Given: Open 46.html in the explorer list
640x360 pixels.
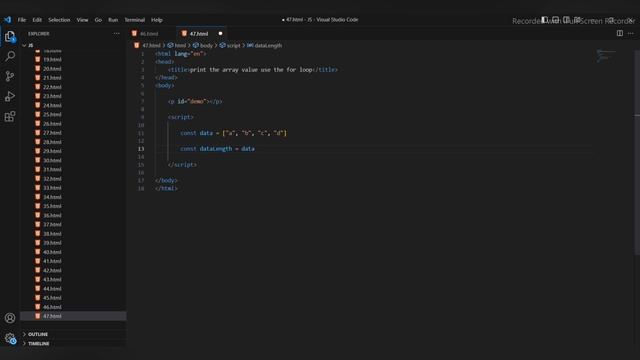Looking at the screenshot, I should (x=52, y=307).
